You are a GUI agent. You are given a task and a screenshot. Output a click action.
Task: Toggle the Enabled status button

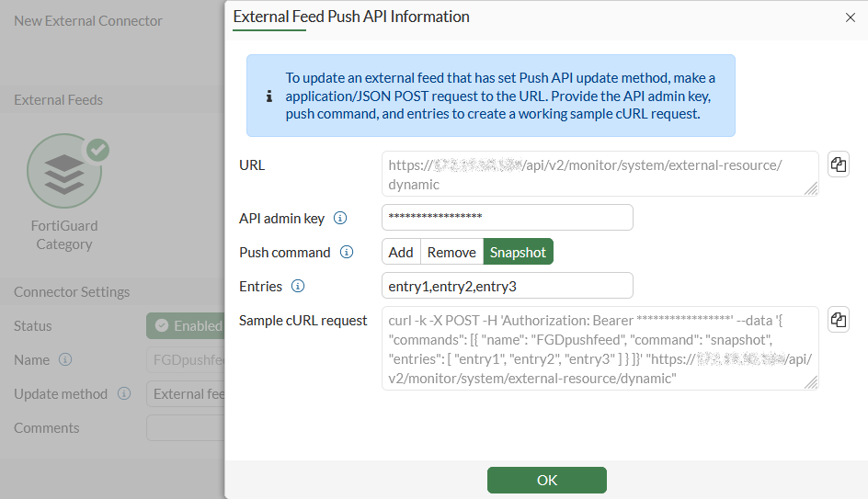coord(186,326)
